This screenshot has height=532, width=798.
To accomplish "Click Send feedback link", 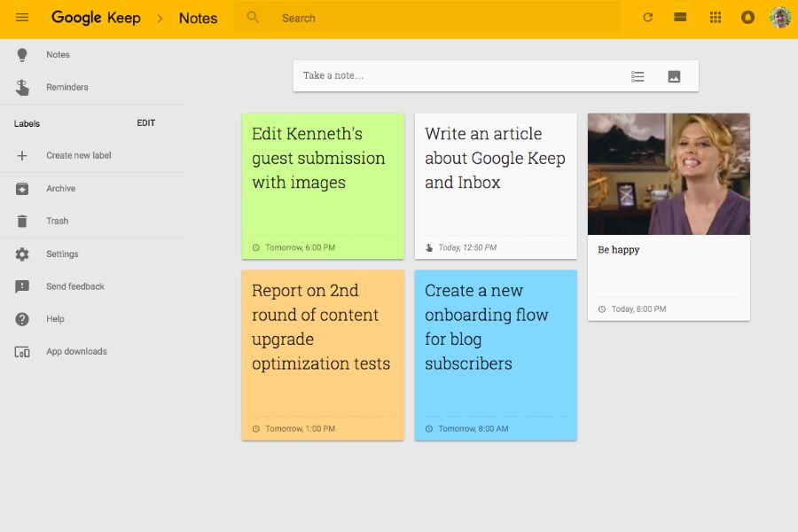I will point(74,286).
